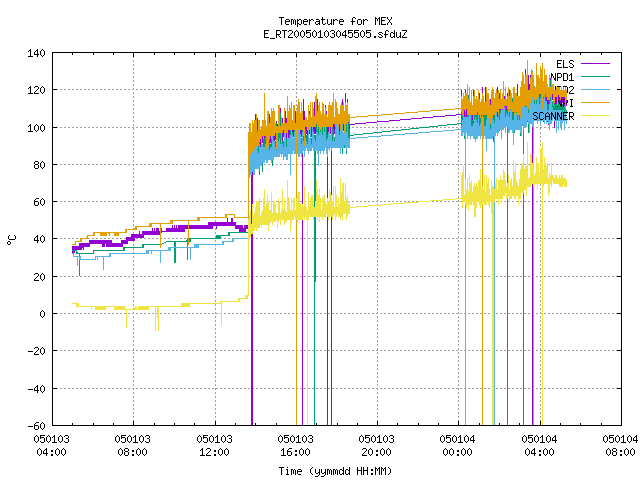Click the x-axis label 050104 04:00
640x480 pixels.
click(539, 446)
